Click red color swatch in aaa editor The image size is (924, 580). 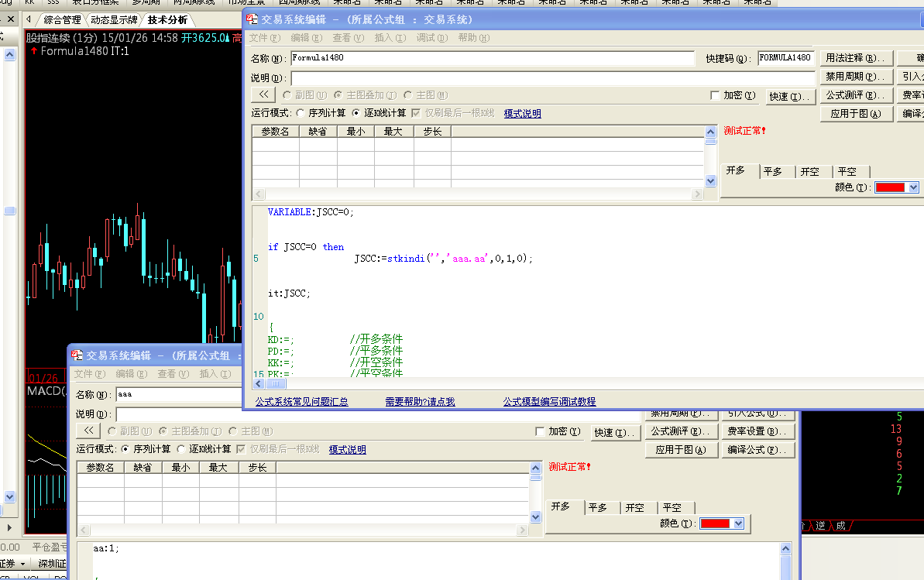[716, 523]
